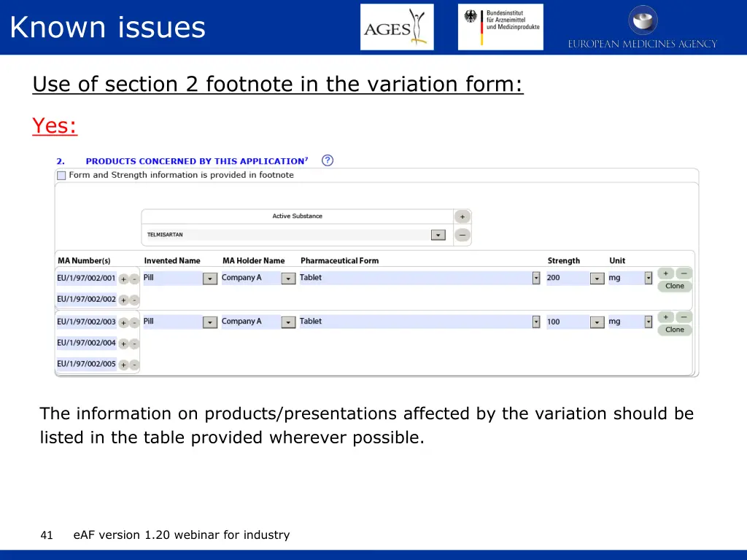The width and height of the screenshot is (747, 560).
Task: Open the TELMISARTAN active substance dropdown
Action: click(438, 235)
